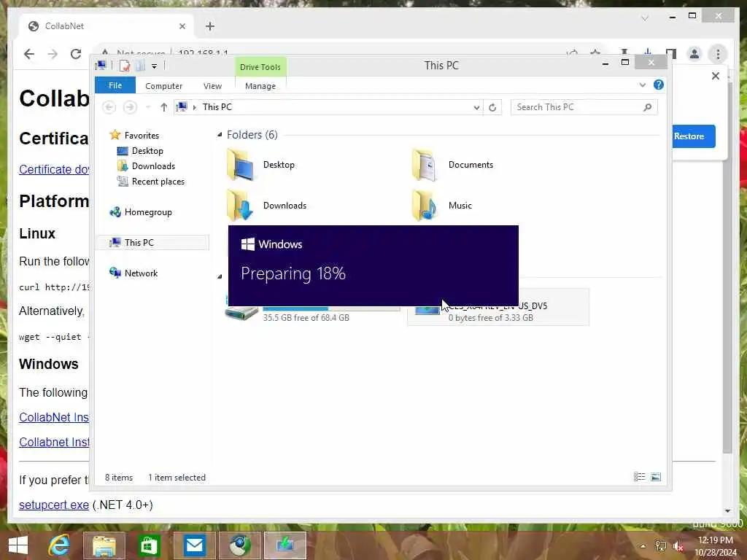Click the New Folder quick access icon
This screenshot has height=560, width=747.
point(140,66)
